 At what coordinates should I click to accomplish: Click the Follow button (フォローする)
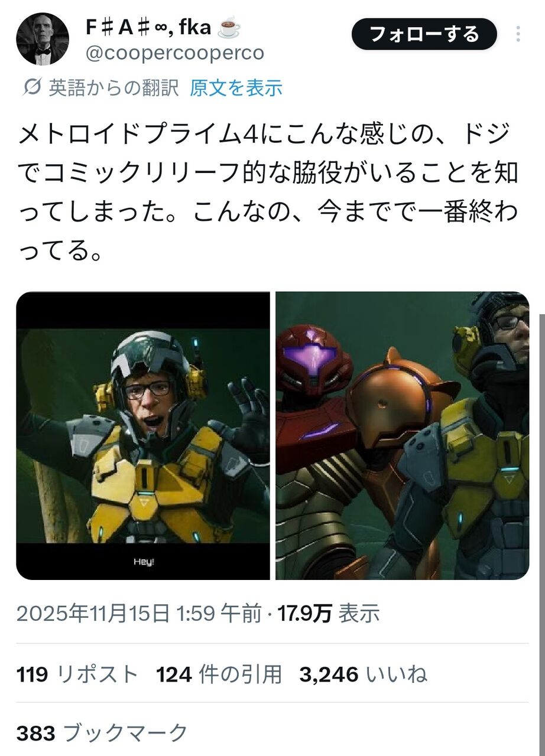tap(424, 34)
